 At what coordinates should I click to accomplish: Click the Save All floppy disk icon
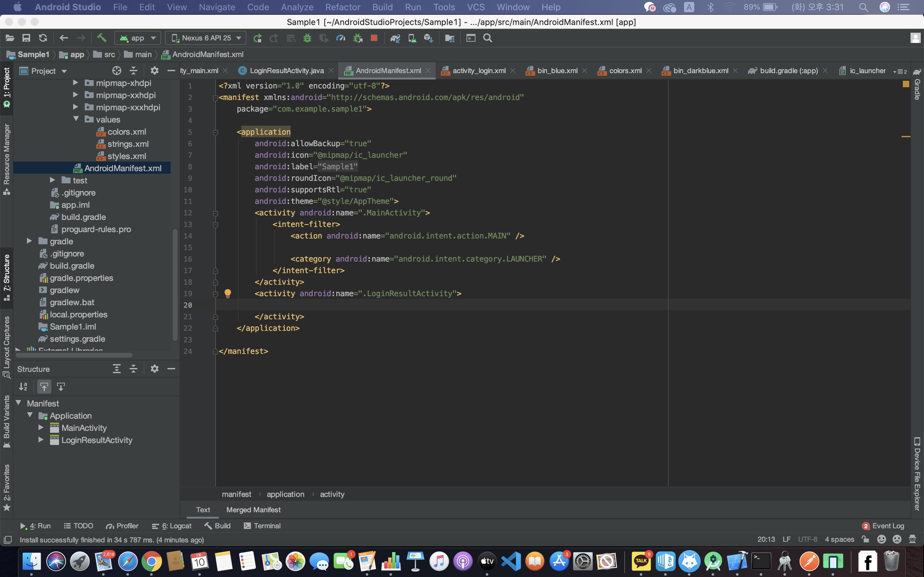coord(26,38)
